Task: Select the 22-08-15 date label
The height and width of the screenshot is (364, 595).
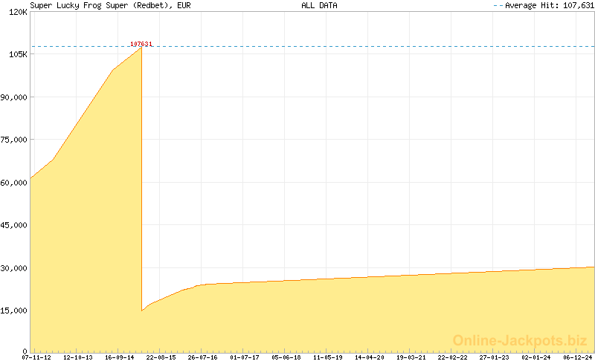Action: point(161,357)
